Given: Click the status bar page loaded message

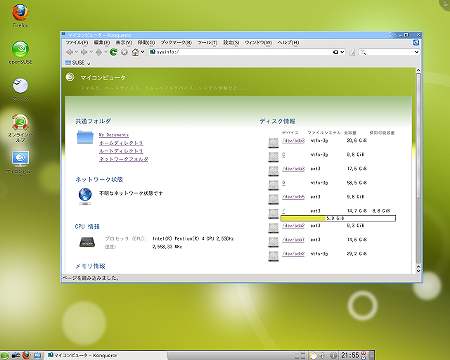Looking at the screenshot, I should [90, 277].
